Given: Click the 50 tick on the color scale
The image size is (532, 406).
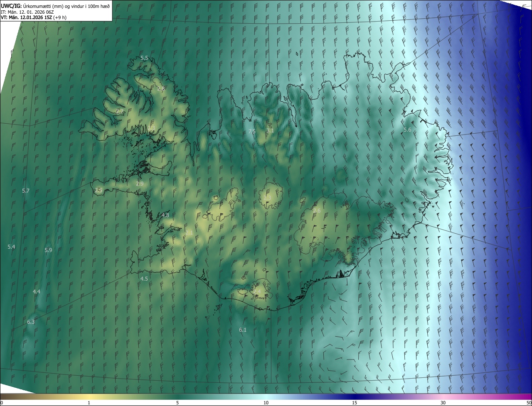Looking at the screenshot, I should [x=529, y=403].
